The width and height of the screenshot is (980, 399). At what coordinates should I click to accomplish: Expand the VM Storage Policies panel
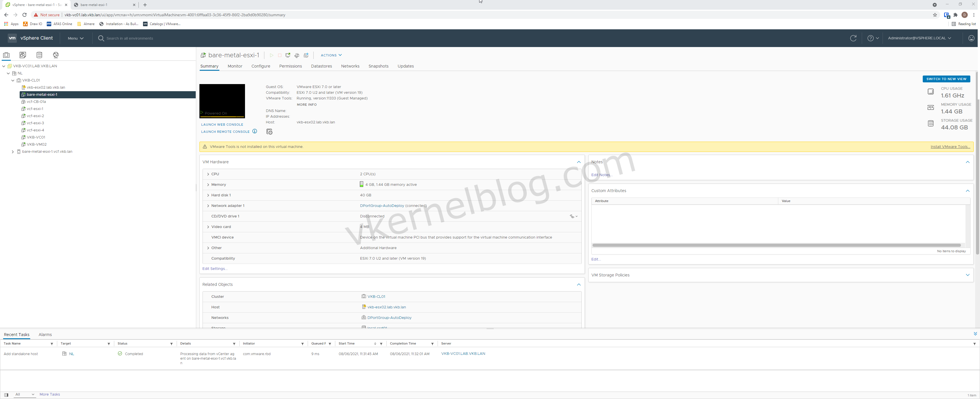point(967,275)
